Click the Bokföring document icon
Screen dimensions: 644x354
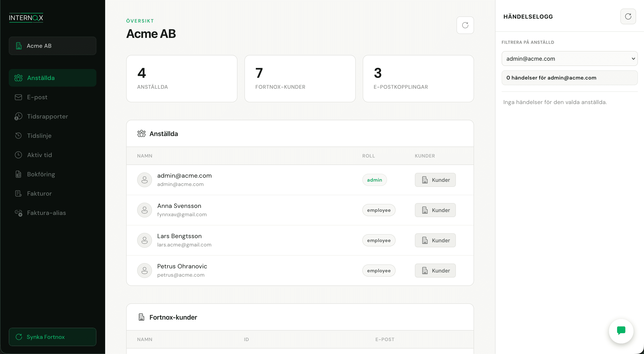pos(18,174)
